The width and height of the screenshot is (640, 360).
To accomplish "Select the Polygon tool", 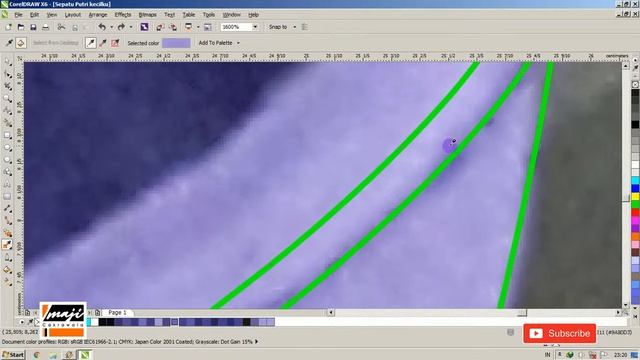I will click(x=7, y=160).
